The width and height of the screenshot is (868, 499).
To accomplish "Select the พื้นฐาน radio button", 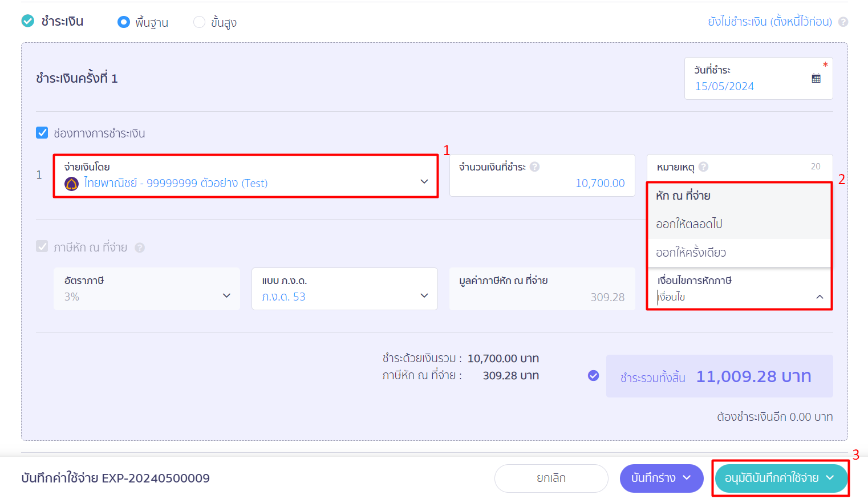I will (123, 22).
